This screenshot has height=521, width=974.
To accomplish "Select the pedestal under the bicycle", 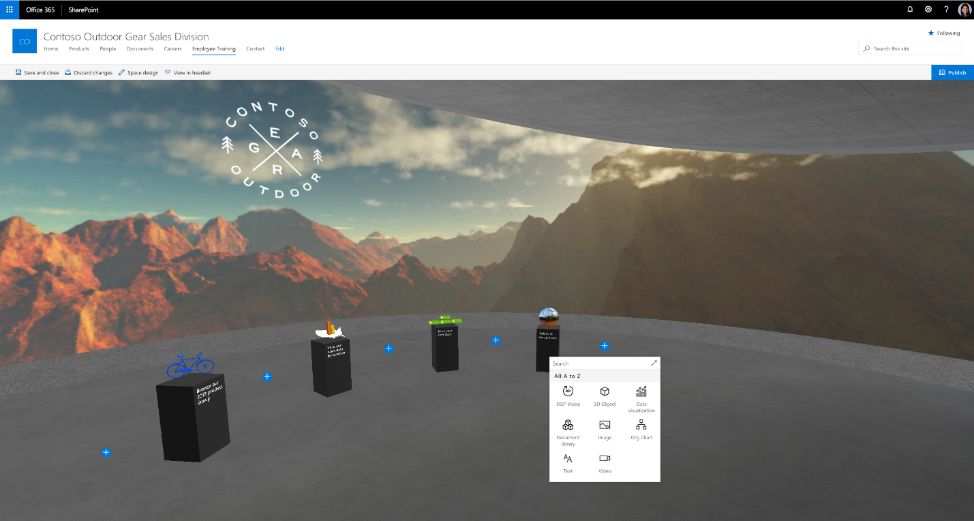I will [193, 417].
